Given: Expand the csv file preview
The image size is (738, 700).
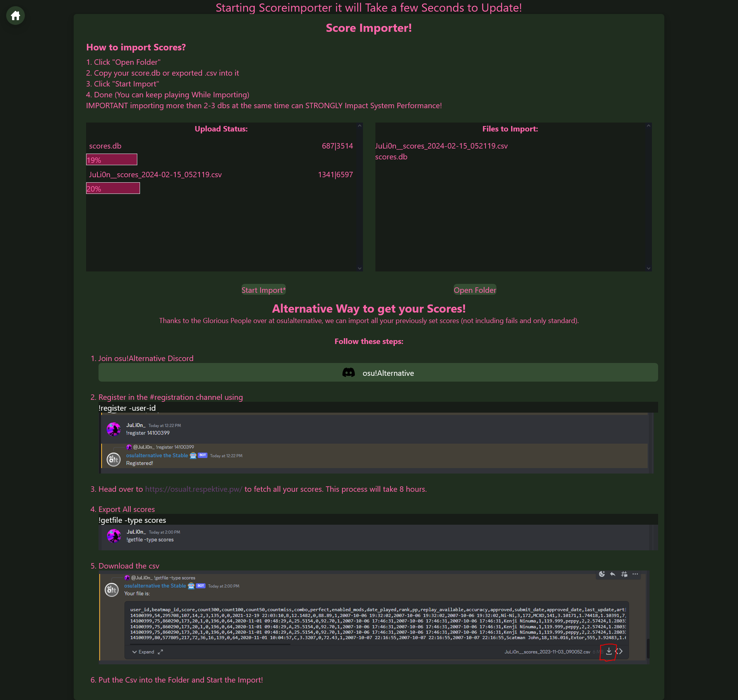Looking at the screenshot, I should click(143, 652).
